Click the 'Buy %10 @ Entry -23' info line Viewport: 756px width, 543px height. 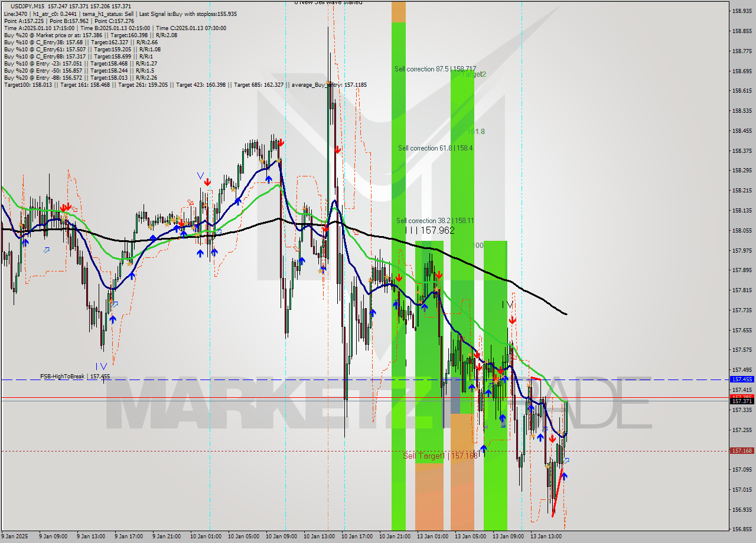(80, 63)
